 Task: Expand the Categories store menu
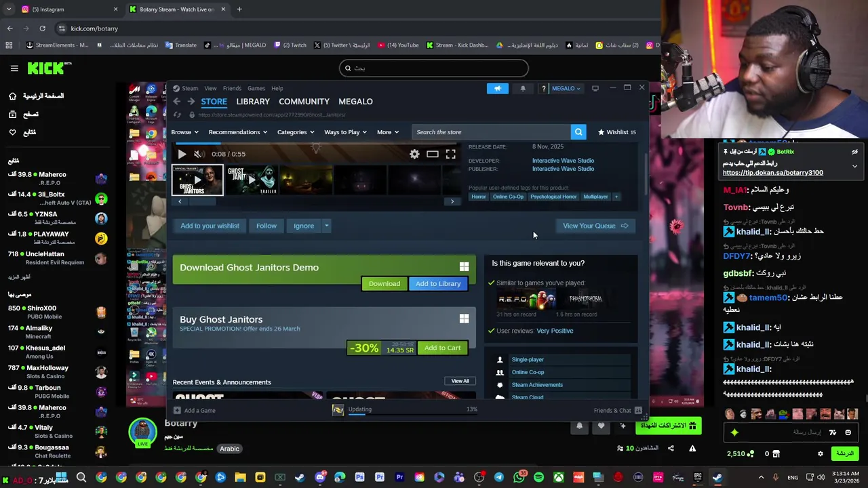[295, 132]
